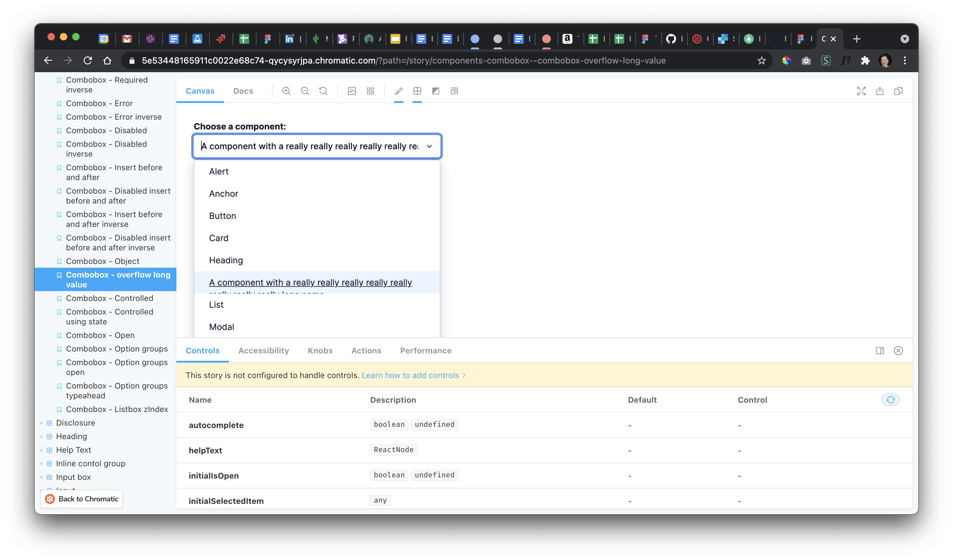Click Learn how to add controls link
The height and width of the screenshot is (560, 953).
point(410,375)
